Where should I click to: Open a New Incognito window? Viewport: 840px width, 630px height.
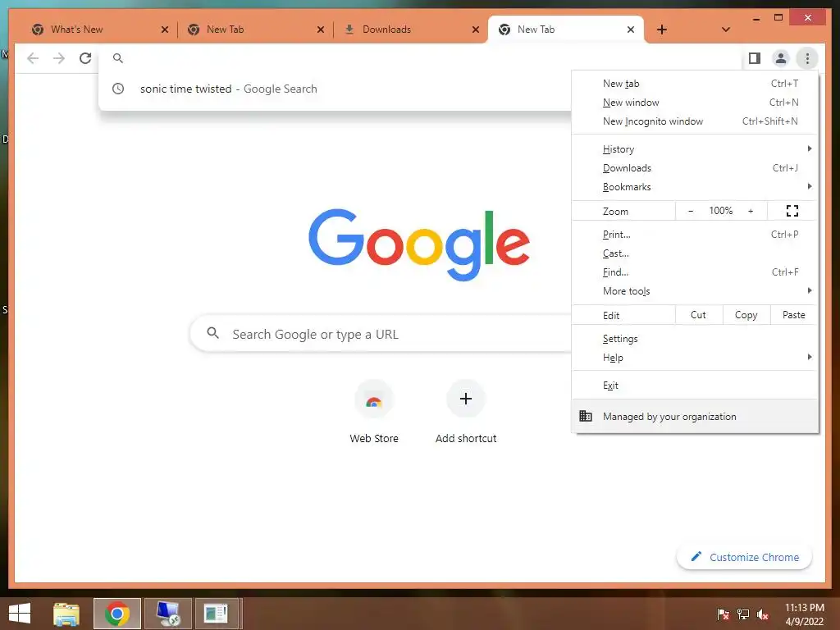pos(695,121)
